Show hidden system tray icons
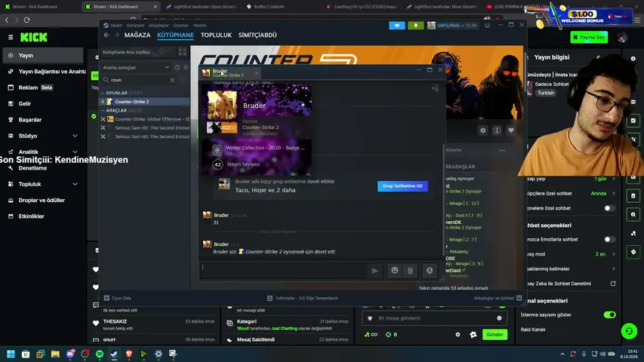 click(x=562, y=354)
